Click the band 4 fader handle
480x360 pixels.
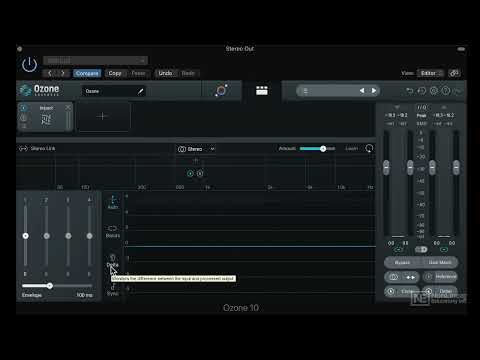pyautogui.click(x=89, y=236)
